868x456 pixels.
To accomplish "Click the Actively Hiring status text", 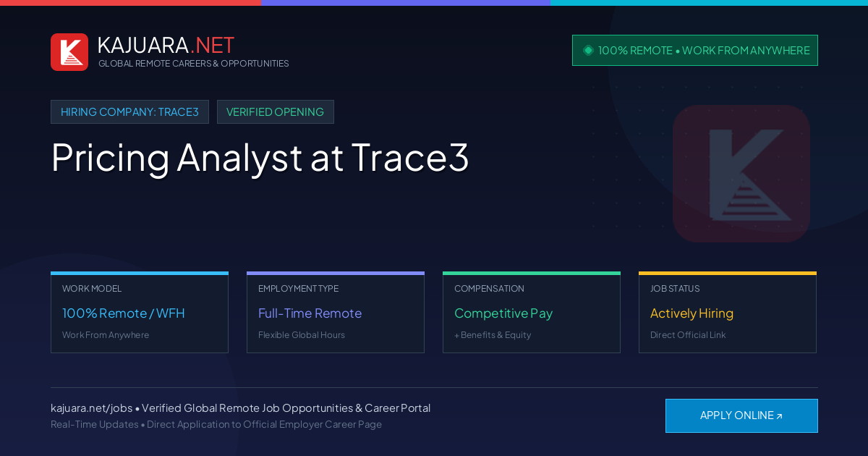I will (692, 313).
